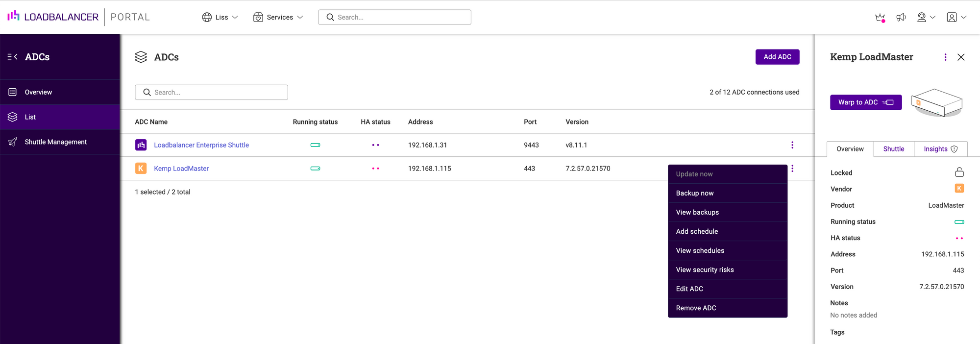This screenshot has width=980, height=344.
Task: Open the Kemp LoadMaster panel options menu
Action: [945, 57]
